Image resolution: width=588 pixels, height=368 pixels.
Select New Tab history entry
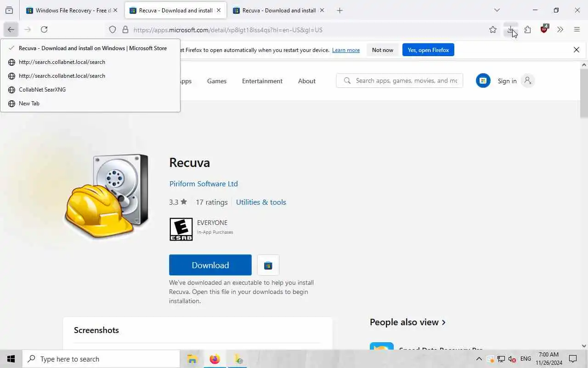pos(90,103)
